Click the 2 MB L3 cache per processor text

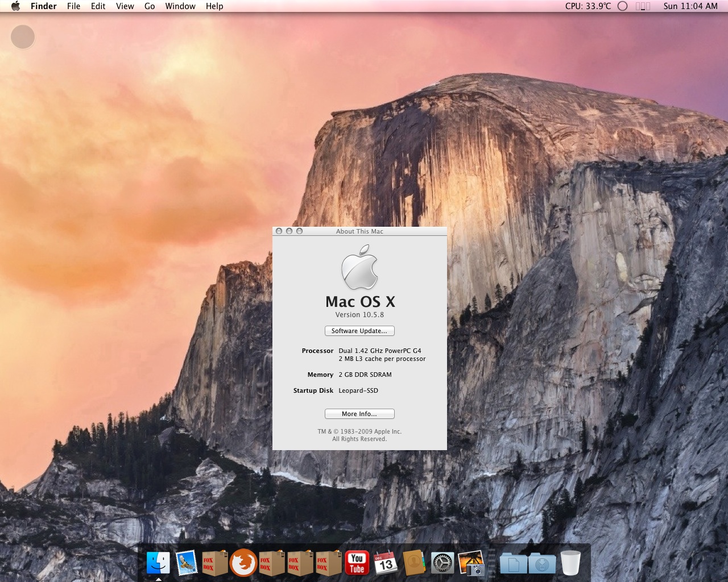382,359
